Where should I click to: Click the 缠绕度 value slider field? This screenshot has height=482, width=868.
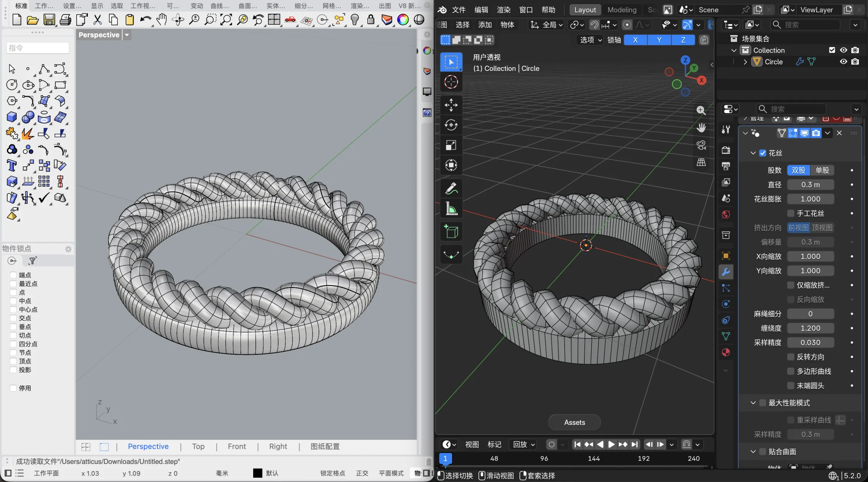810,328
